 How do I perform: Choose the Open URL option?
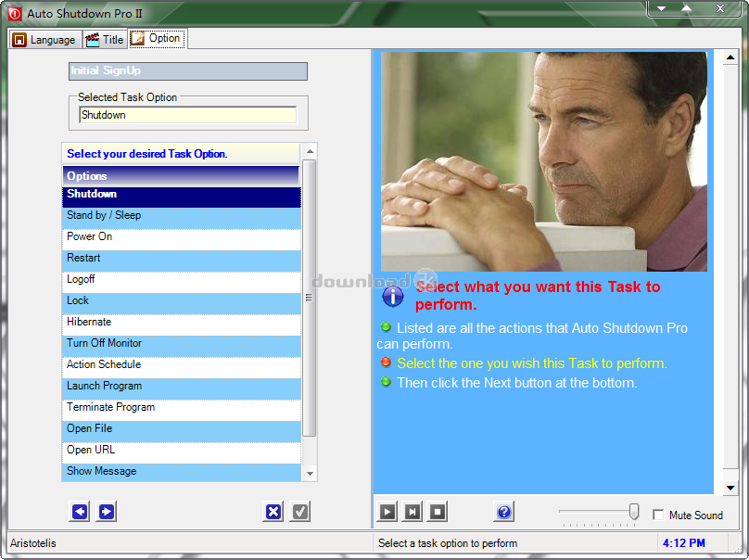(x=182, y=453)
